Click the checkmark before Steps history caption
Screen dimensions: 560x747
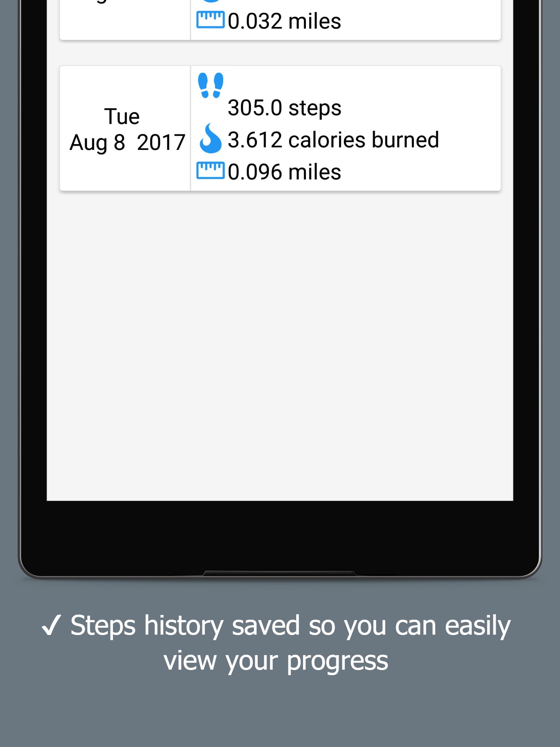coord(51,625)
